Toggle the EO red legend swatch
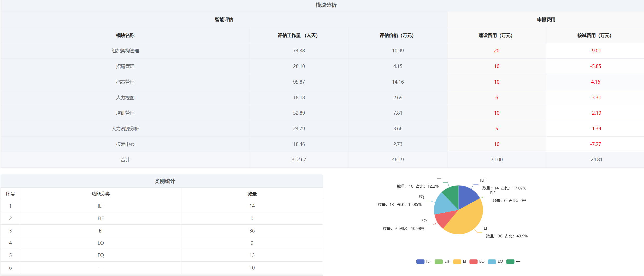The height and width of the screenshot is (276, 644). (x=474, y=261)
